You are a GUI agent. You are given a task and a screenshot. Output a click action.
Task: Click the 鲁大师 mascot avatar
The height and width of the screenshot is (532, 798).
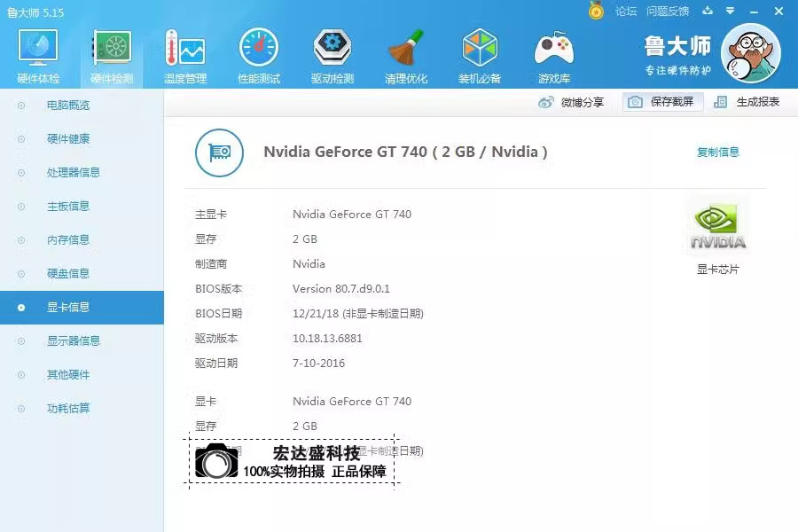coord(751,53)
